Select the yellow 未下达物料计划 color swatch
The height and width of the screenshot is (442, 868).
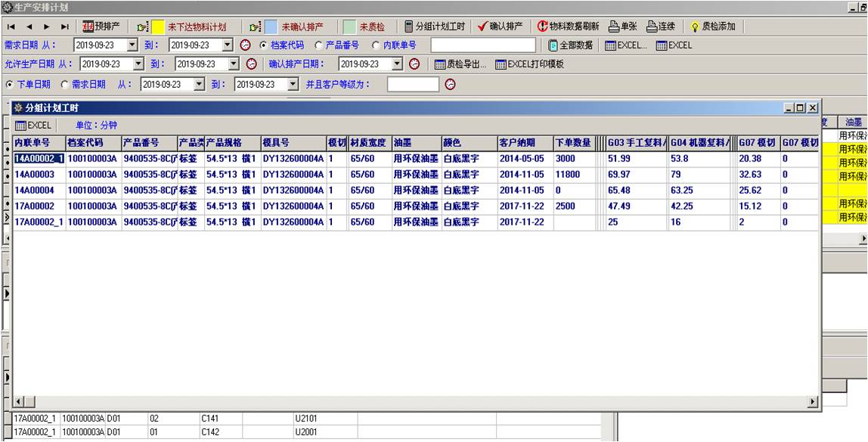point(158,26)
